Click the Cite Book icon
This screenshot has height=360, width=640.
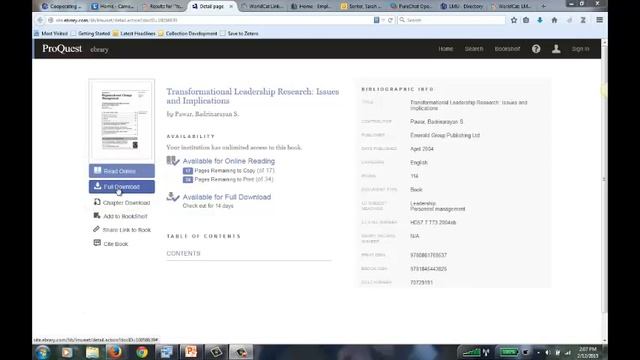97,243
